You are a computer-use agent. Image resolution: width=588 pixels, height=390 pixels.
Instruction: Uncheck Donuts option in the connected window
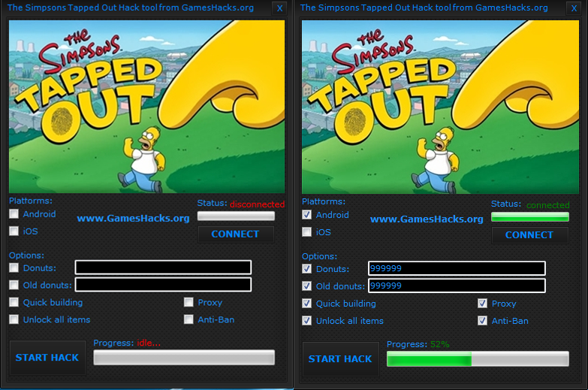306,269
